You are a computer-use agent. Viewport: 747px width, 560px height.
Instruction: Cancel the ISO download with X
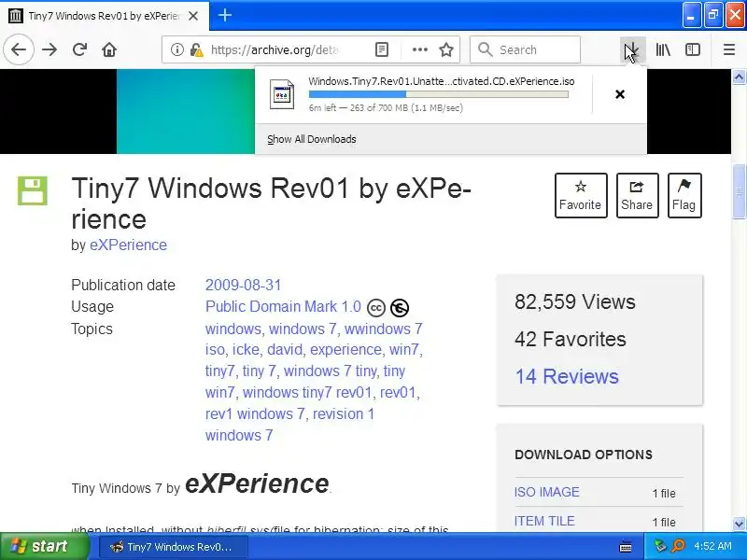[620, 94]
